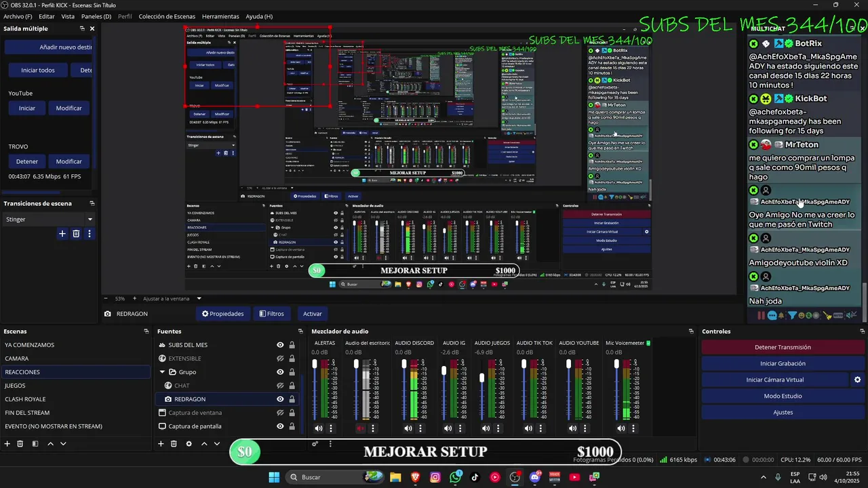Start YouTube output with Iniciar button
The width and height of the screenshot is (868, 488).
pyautogui.click(x=27, y=108)
